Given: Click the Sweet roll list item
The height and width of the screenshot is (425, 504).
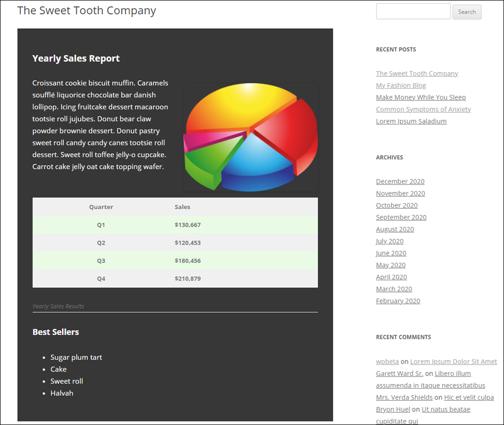Looking at the screenshot, I should point(67,381).
